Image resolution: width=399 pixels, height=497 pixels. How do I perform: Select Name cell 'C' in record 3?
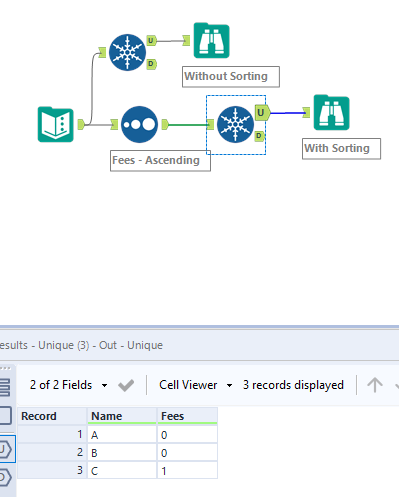point(122,471)
